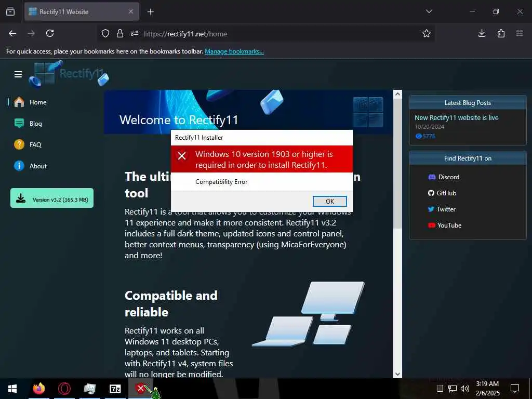This screenshot has height=399, width=532.
Task: Go to Home in the site sidebar
Action: point(38,102)
